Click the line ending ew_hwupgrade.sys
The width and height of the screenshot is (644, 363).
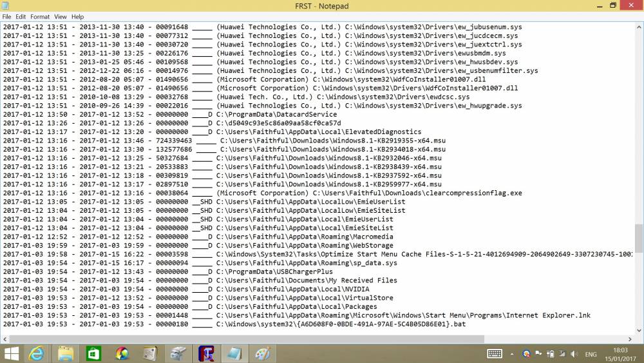point(263,105)
